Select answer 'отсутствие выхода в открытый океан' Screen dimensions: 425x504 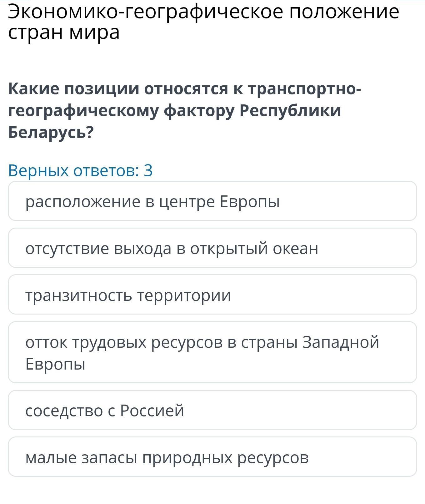pyautogui.click(x=212, y=248)
